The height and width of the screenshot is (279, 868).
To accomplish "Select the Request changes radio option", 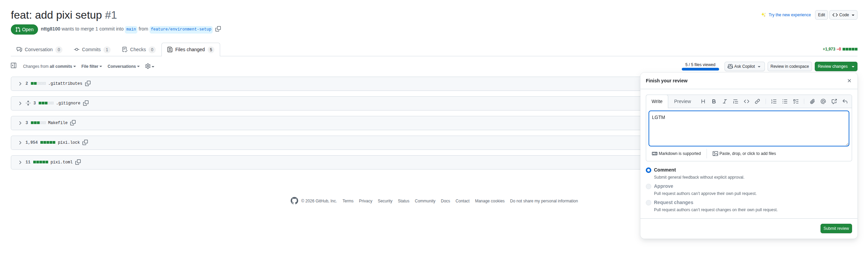I will 649,203.
